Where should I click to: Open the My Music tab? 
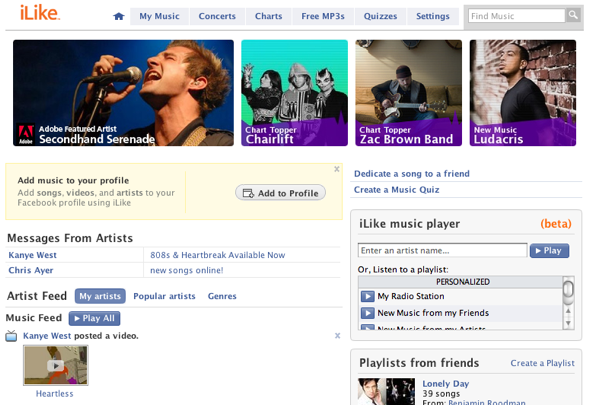tap(160, 16)
